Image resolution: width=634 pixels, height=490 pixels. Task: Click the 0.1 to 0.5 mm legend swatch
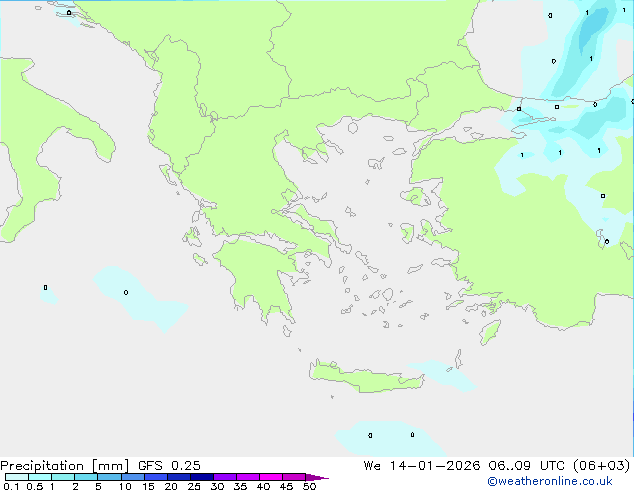point(17,477)
